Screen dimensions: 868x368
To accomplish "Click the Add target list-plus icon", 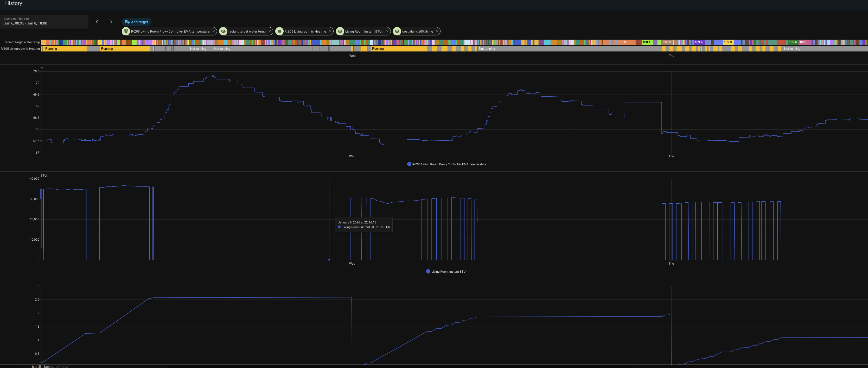I will 126,22.
